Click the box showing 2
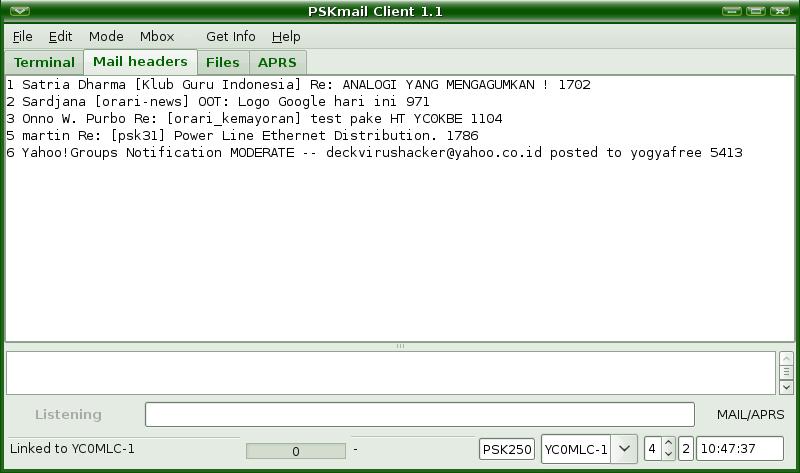 [686, 449]
